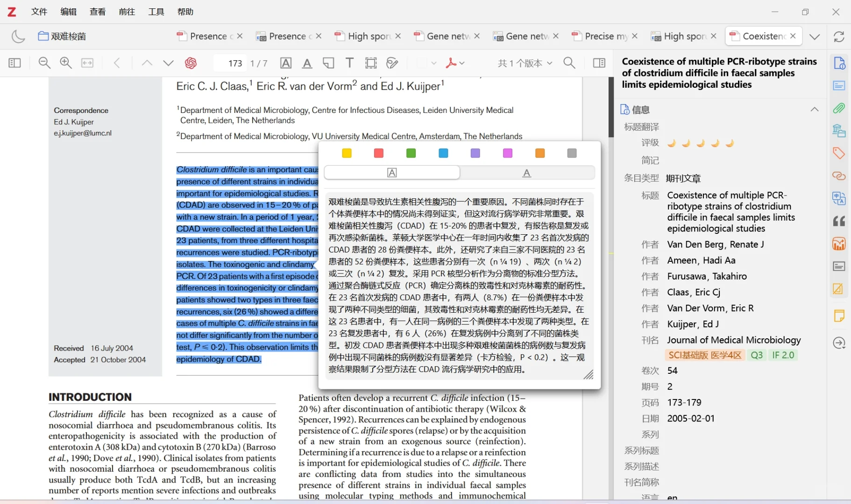Select the green highlight color swatch
This screenshot has height=504, width=851.
point(411,153)
